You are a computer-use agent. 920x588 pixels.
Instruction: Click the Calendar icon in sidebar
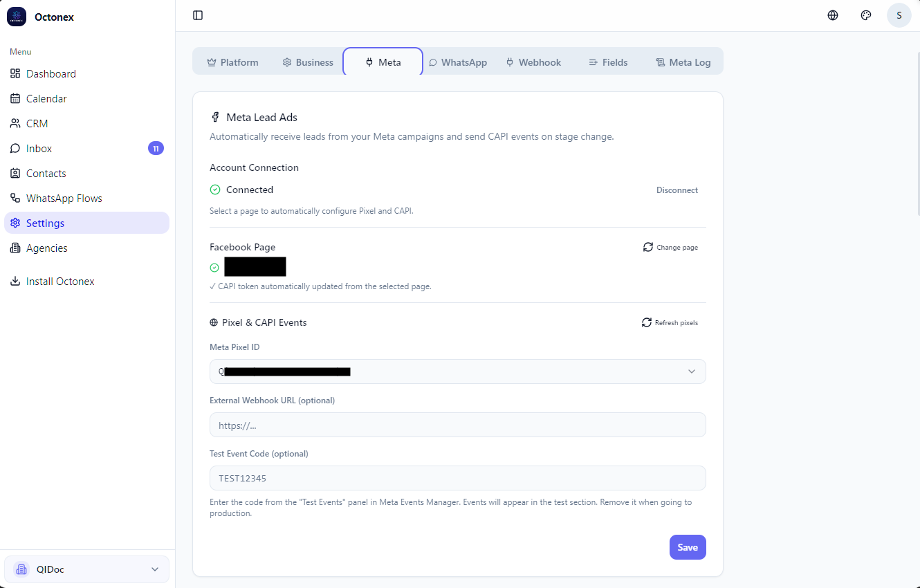coord(15,98)
